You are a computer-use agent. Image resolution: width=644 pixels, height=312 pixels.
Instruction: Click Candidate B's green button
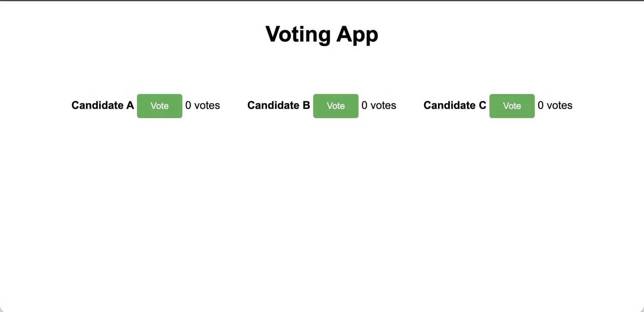335,106
